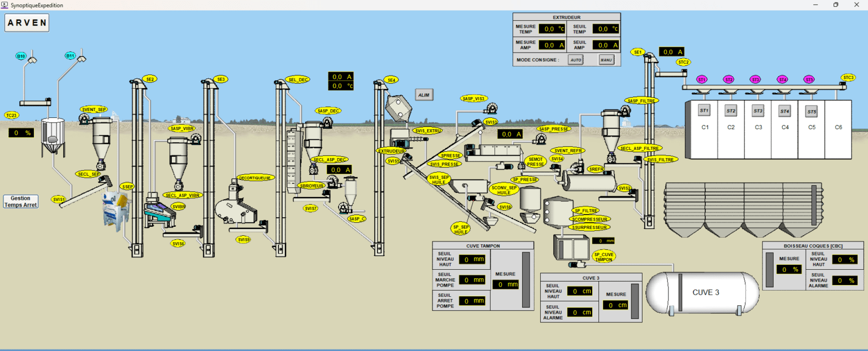Viewport: 868px width, 351px height.
Task: Click the SEUIL TEMP extruder value field
Action: click(606, 29)
